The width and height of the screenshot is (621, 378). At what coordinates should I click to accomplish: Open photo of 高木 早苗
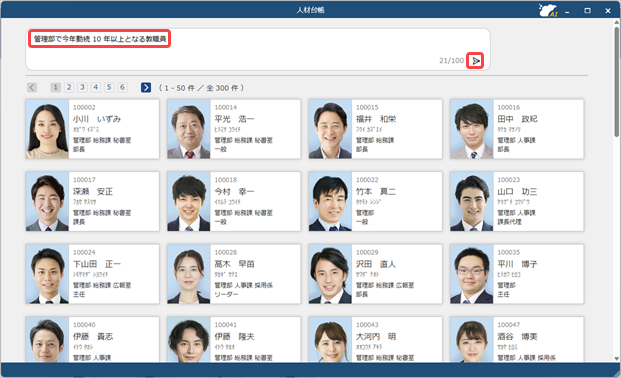click(x=189, y=274)
